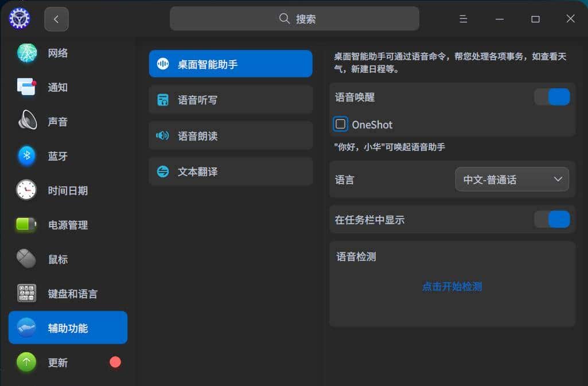Click the 搜索 search field
Viewport: 588px width, 386px height.
tap(294, 18)
